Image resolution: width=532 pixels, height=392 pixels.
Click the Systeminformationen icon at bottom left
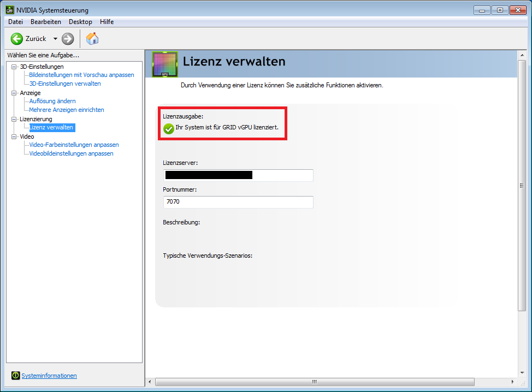(x=15, y=376)
